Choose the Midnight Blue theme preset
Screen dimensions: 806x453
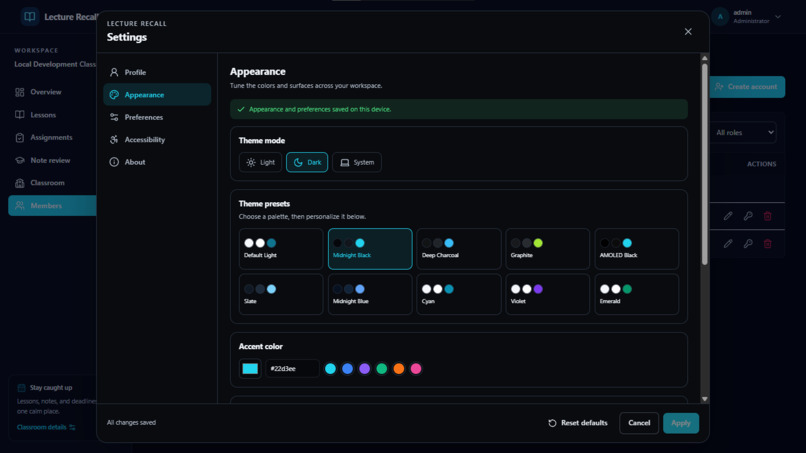click(370, 294)
